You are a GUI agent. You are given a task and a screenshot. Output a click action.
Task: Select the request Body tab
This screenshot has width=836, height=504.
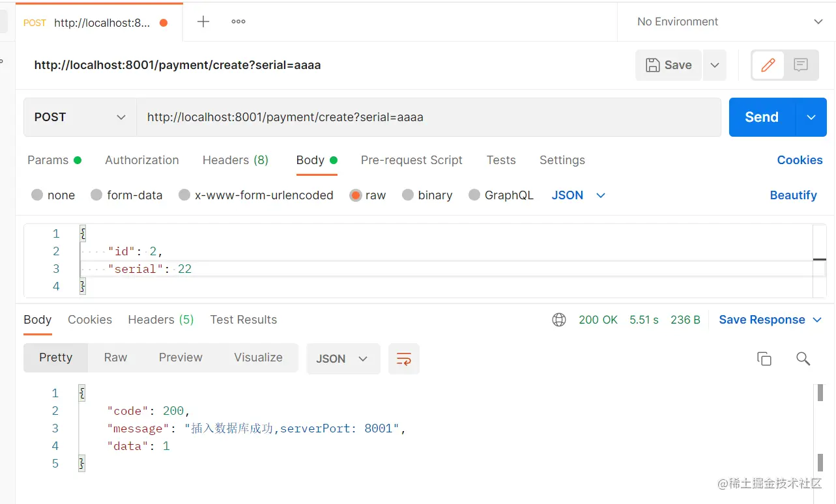click(317, 160)
